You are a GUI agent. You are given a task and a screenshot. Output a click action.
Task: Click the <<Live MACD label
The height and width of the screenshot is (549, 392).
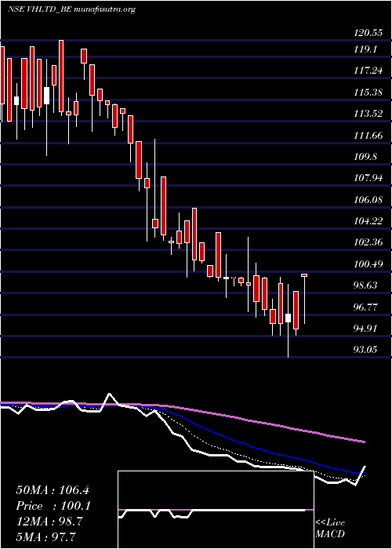[x=330, y=529]
